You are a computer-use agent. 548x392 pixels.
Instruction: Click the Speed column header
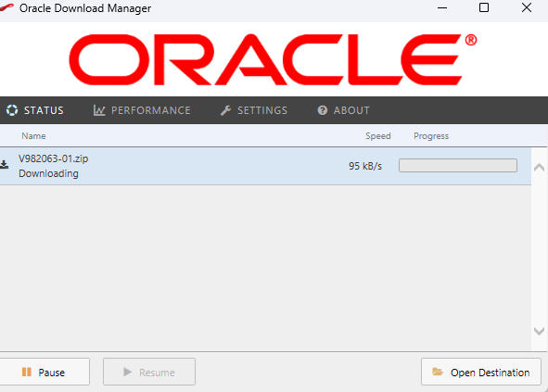pos(378,136)
